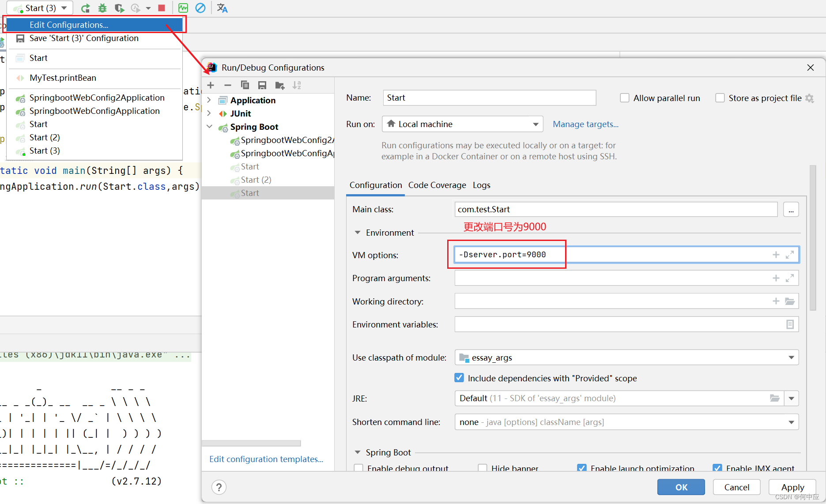Screen dimensions: 826x504
Task: Collapse the Spring Boot tree node
Action: tap(209, 127)
